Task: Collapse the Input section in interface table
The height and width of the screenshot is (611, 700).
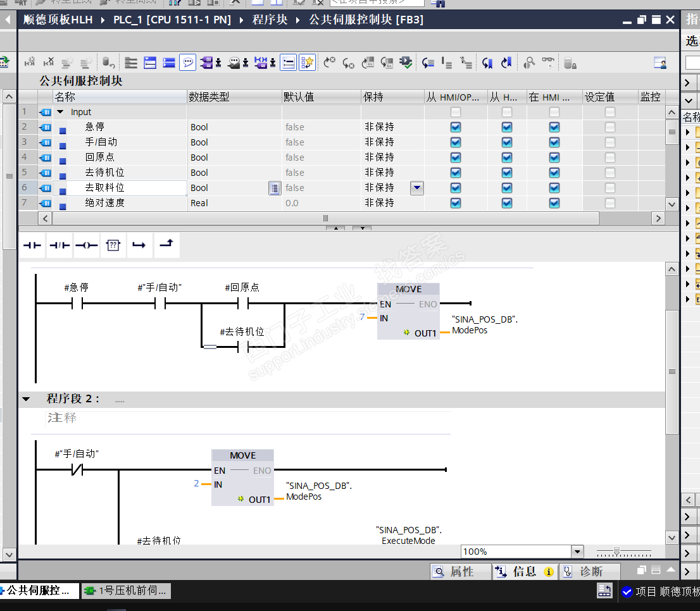Action: point(61,112)
